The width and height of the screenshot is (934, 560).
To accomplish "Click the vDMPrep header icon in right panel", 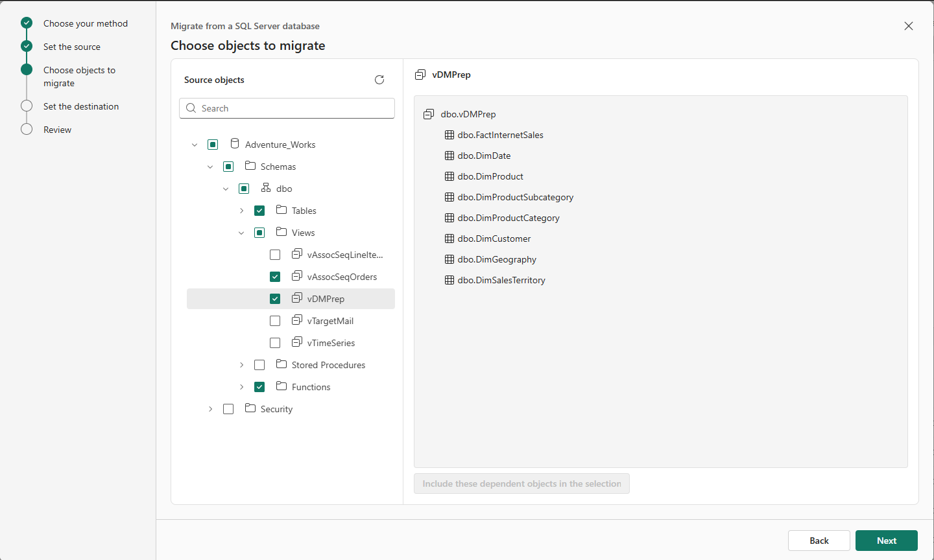I will 420,75.
